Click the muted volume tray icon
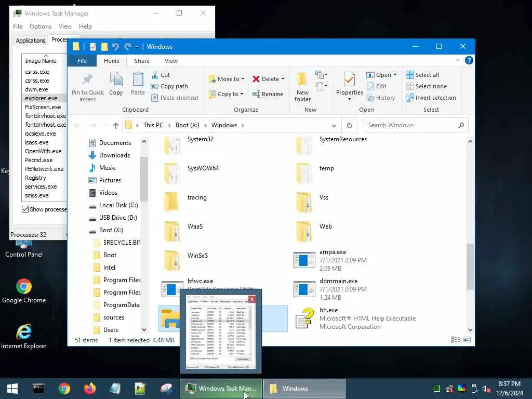The image size is (532, 399). coord(486,389)
